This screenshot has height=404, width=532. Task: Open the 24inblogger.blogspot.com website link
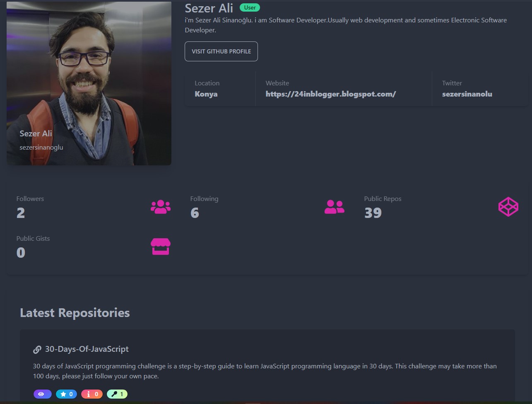pos(331,94)
